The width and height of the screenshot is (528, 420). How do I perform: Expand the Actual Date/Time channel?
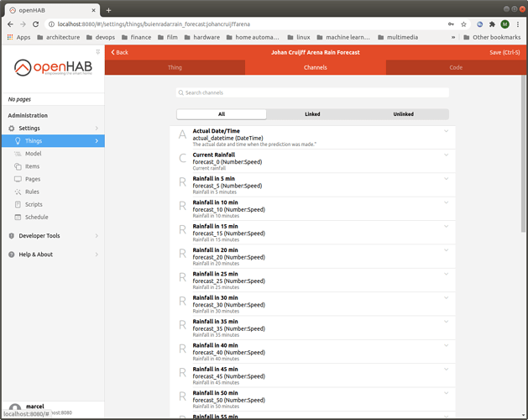[x=446, y=131]
